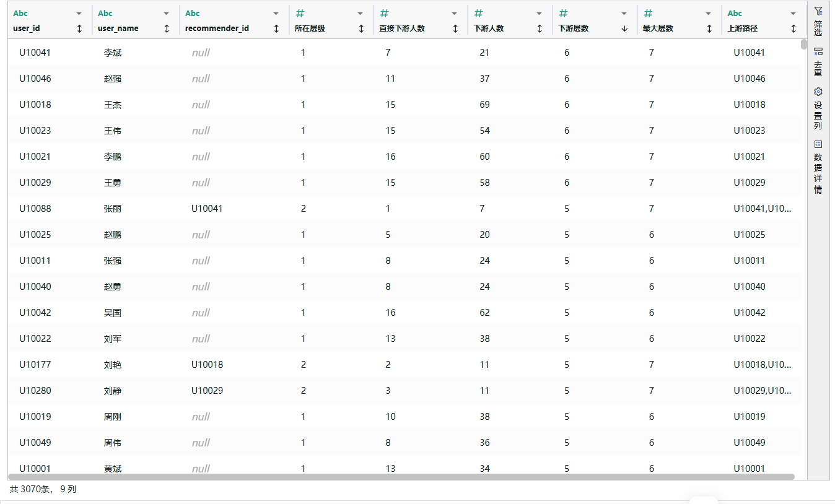Open user_id column type dropdown
This screenshot has height=504, width=835.
(x=79, y=14)
